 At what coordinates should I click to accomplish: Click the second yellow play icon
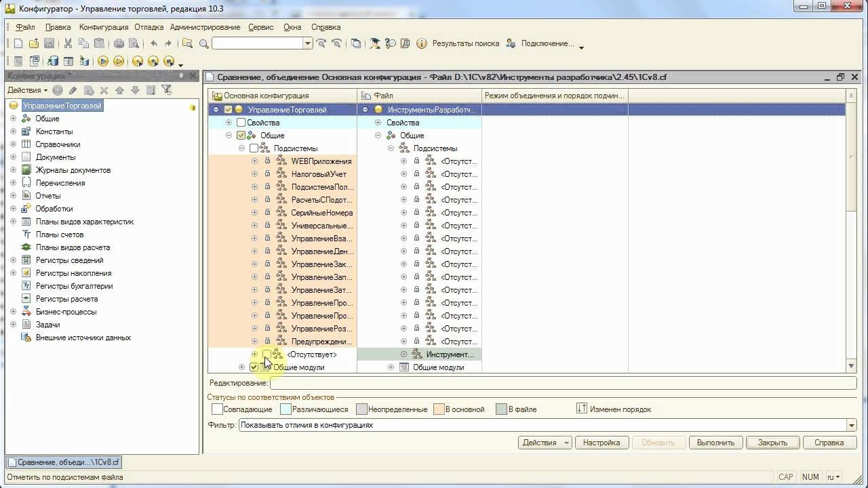pos(119,61)
